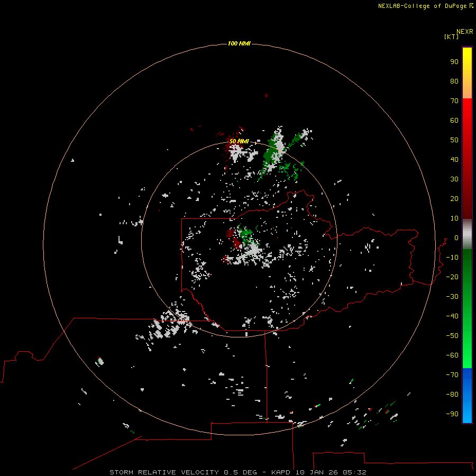This screenshot has width=476, height=476.
Task: Click the 50 value on velocity scale
Action: pos(454,140)
